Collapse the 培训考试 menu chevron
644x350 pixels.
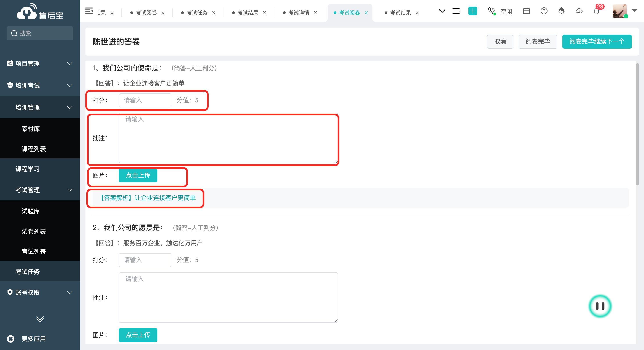pos(70,86)
